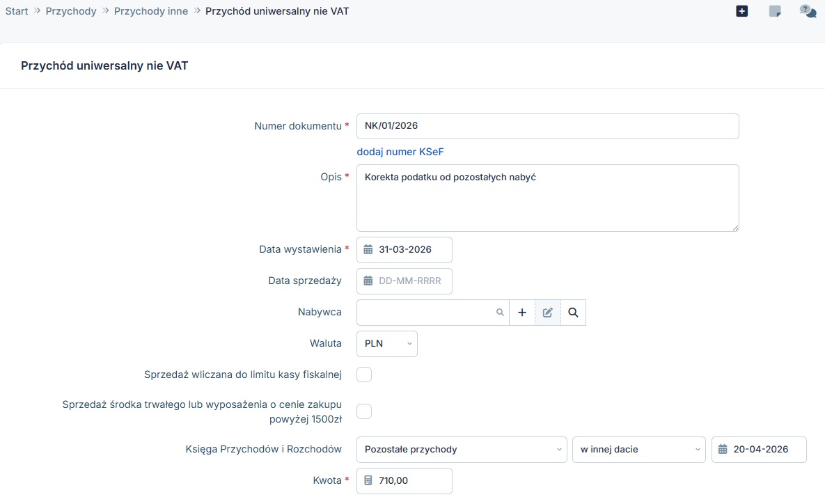Search buyers with magnifier button
The width and height of the screenshot is (825, 504).
(x=573, y=313)
